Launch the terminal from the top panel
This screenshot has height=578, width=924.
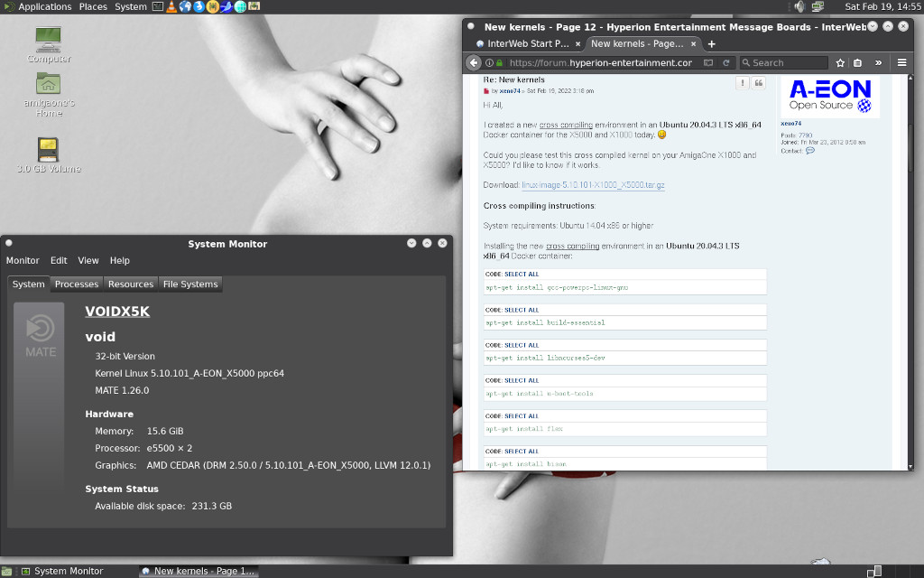(x=157, y=6)
